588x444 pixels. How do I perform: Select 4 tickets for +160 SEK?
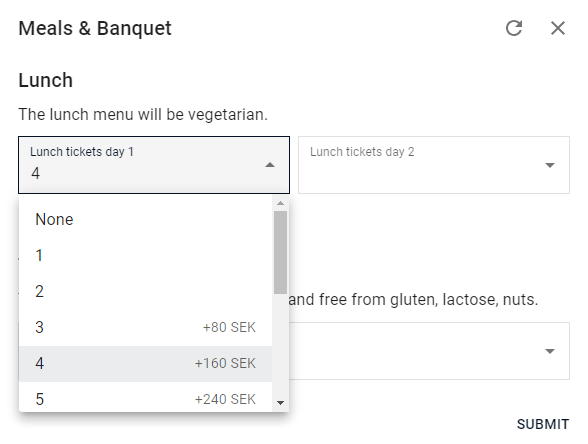pos(146,363)
